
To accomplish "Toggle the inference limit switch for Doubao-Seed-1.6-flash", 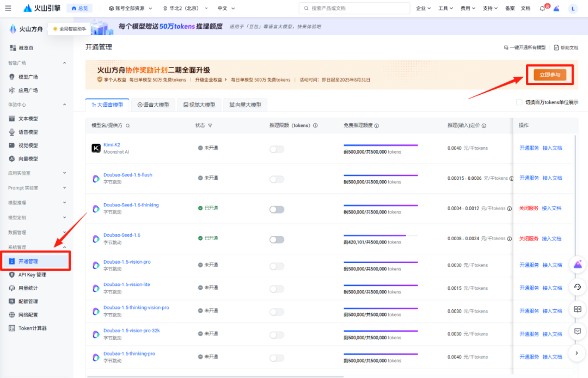I will (x=277, y=179).
